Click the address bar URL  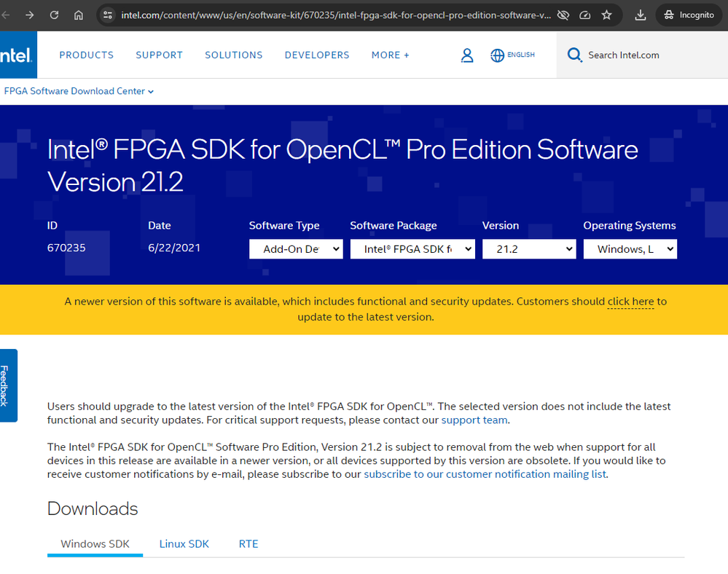coord(336,15)
